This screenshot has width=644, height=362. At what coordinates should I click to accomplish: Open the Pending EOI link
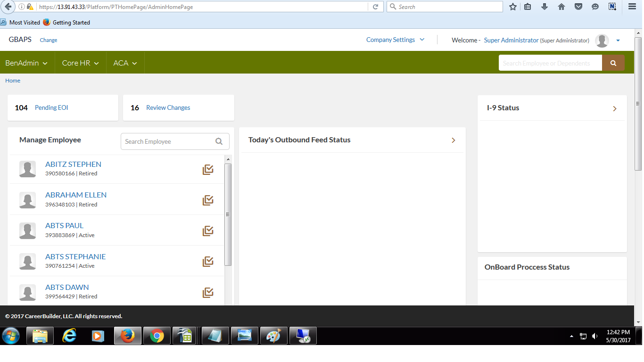[51, 108]
